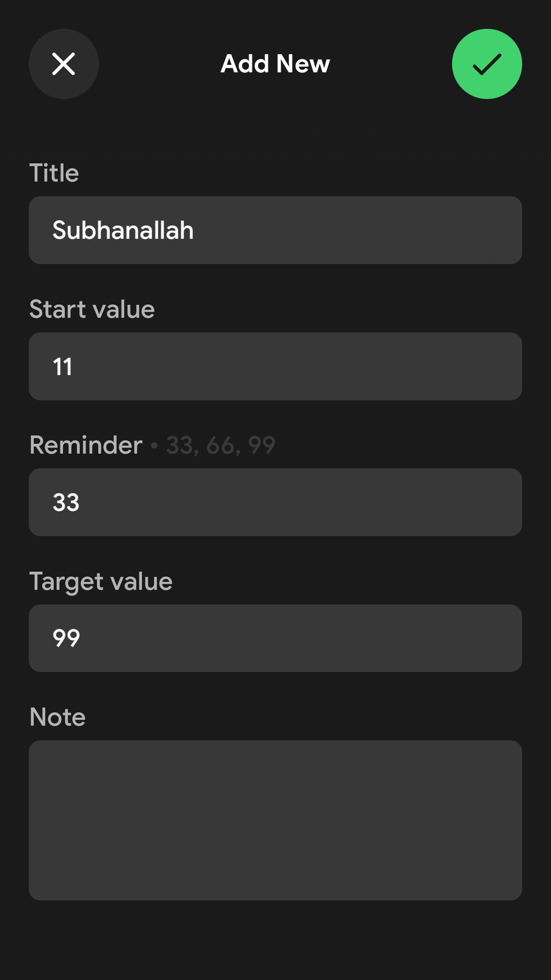
Task: Click the number 11 in Start value
Action: pyautogui.click(x=63, y=366)
